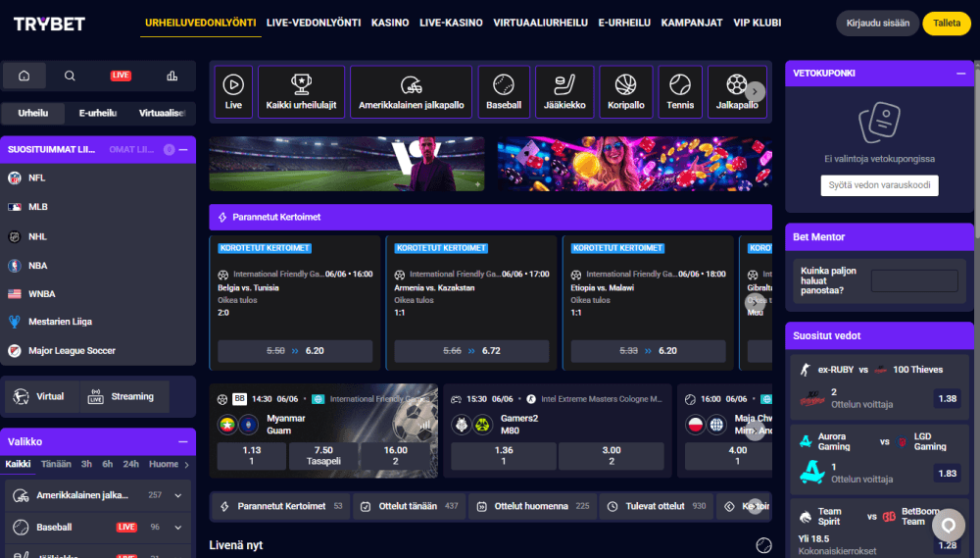Select the Tennis sport tile

(680, 92)
